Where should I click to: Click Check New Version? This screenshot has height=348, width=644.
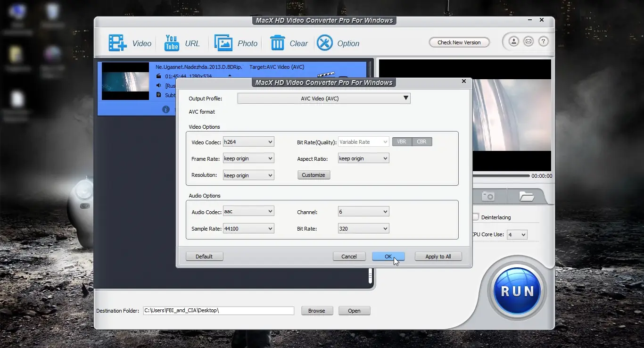pyautogui.click(x=459, y=42)
